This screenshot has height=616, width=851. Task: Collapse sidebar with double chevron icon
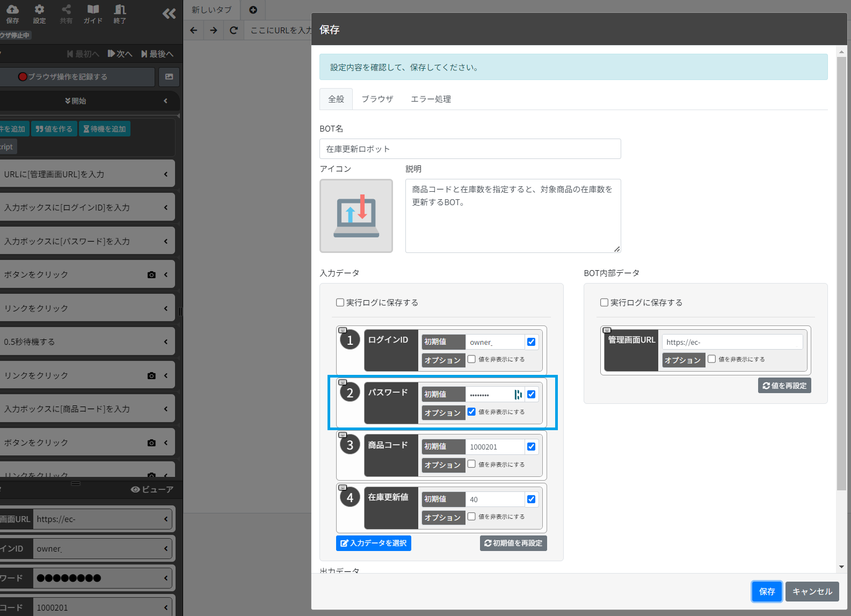click(x=169, y=14)
